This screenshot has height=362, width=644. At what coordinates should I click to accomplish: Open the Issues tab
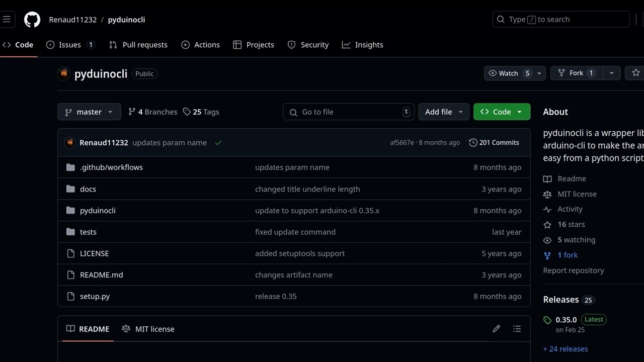(x=70, y=45)
